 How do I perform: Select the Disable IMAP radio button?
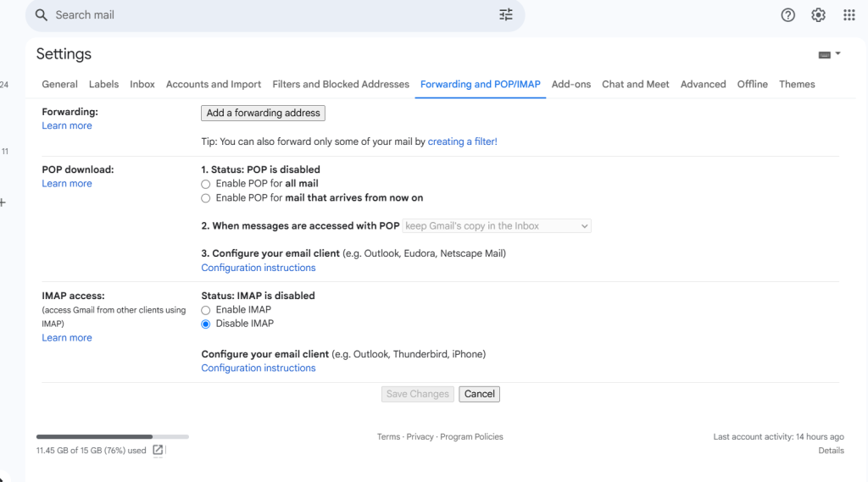pos(206,324)
